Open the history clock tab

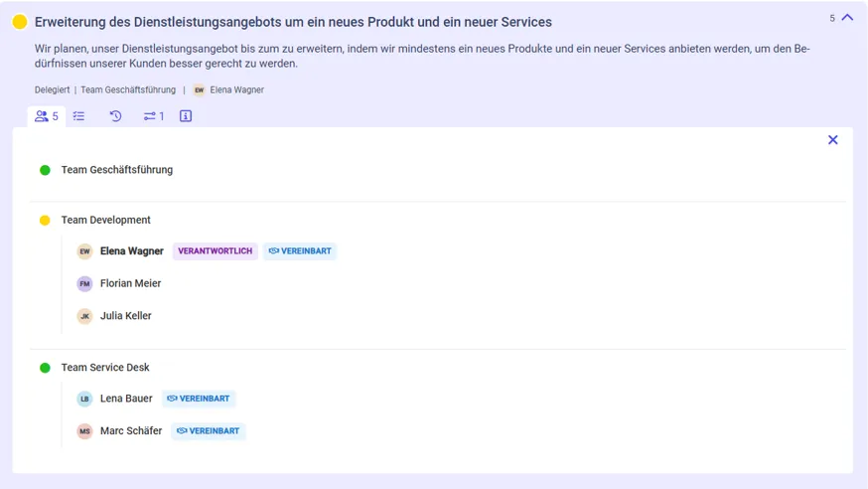pos(115,116)
